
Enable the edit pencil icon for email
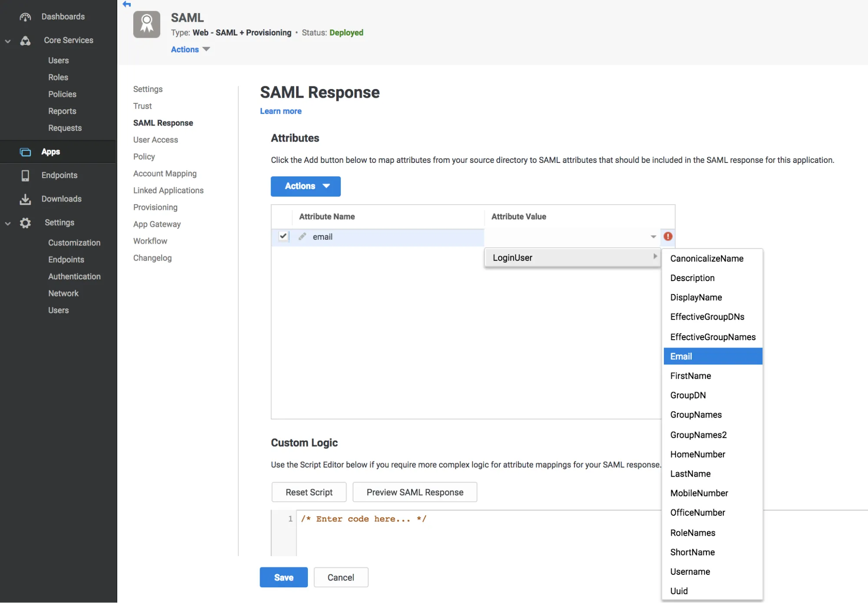pos(301,236)
